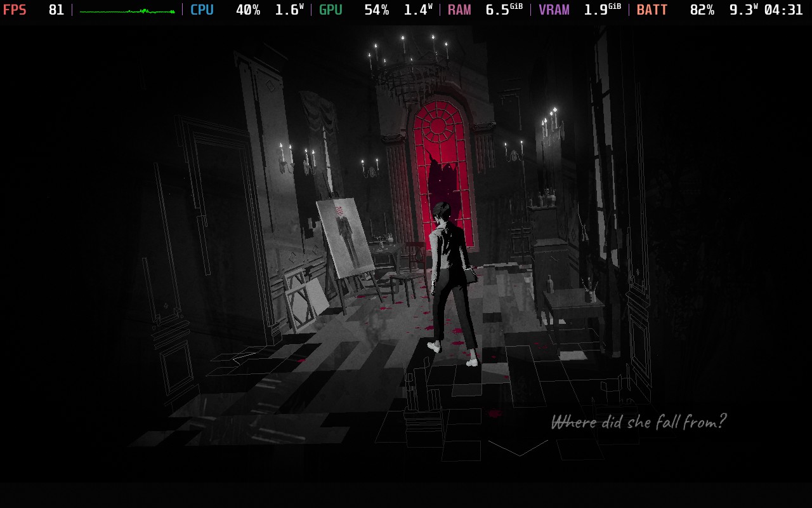Click the CPU usage label in overlay
812x508 pixels.
click(202, 10)
